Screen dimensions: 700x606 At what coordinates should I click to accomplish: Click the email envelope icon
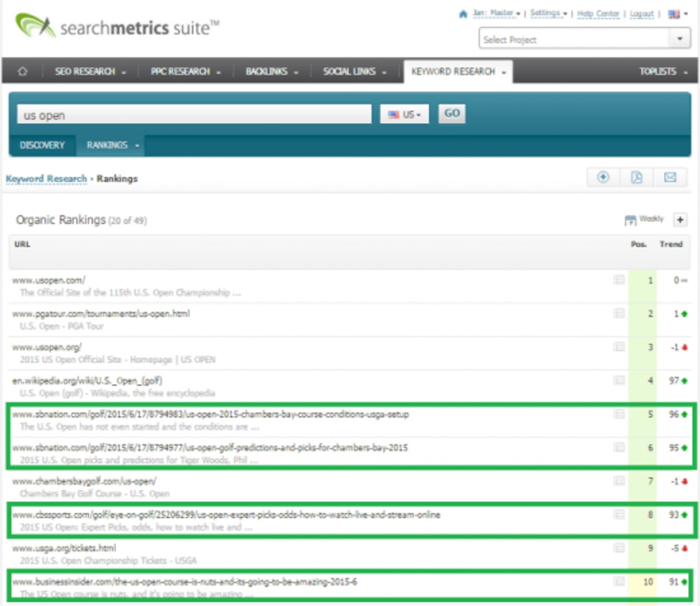pos(670,178)
